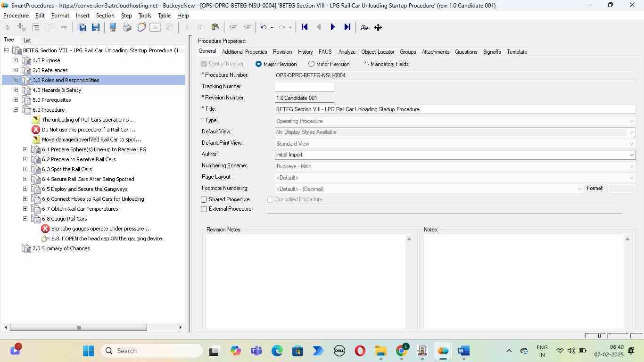Click Revision Notes scroll up arrow
Image resolution: width=644 pixels, height=362 pixels.
point(409,239)
